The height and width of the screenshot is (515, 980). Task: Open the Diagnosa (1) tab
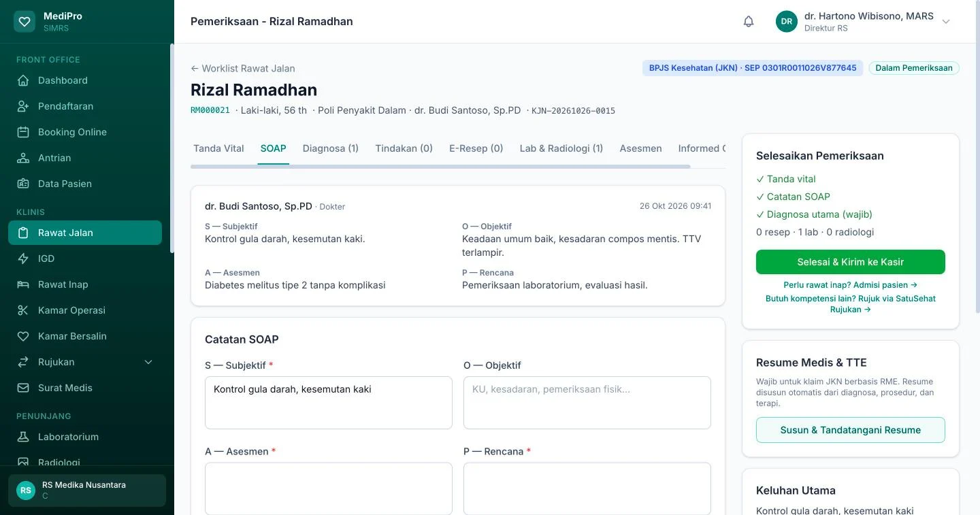click(x=331, y=148)
